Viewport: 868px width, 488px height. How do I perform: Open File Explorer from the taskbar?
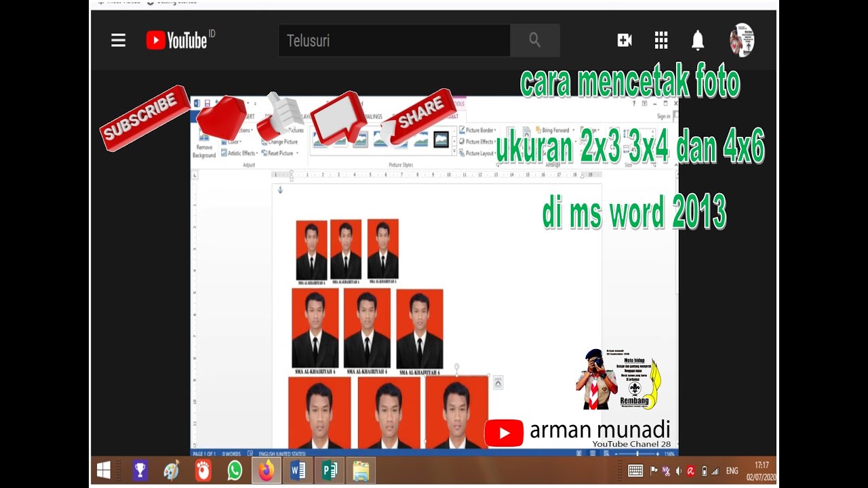[361, 470]
